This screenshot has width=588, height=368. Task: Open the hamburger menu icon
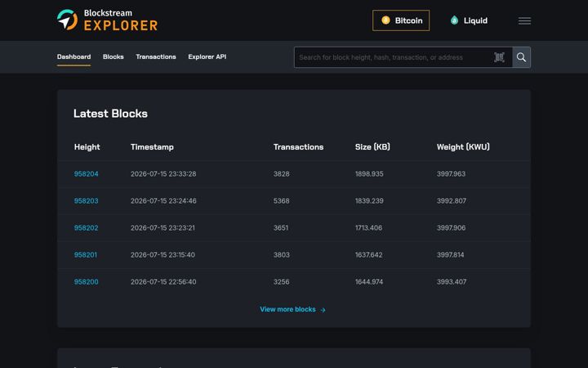coord(524,20)
